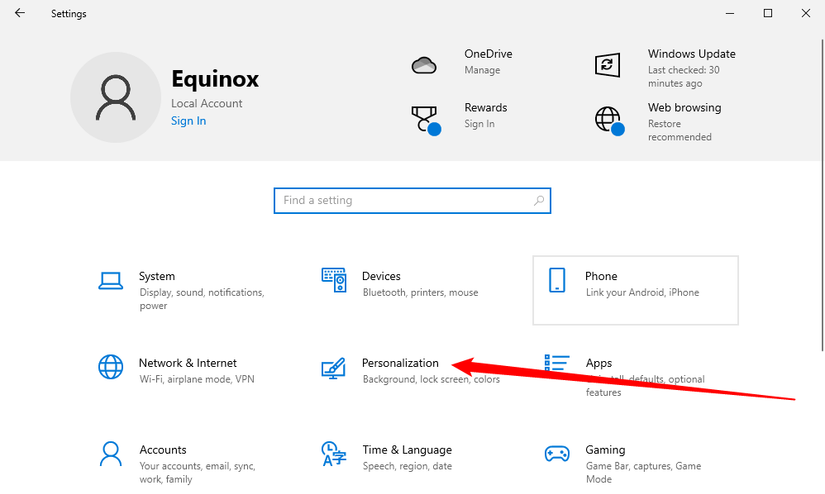
Task: Click 'Speech, region, date' description
Action: coord(407,466)
